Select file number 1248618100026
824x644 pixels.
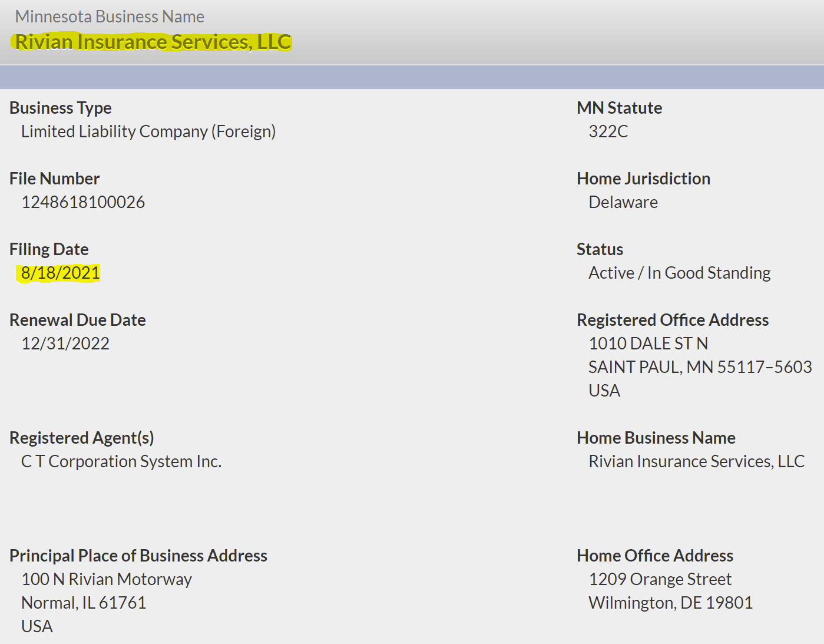pyautogui.click(x=83, y=202)
